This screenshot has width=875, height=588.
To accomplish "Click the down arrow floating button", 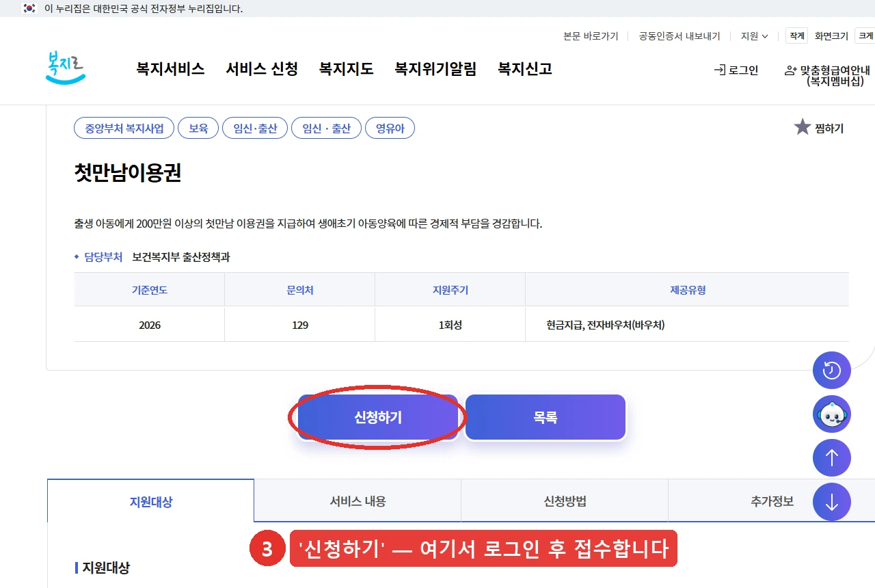I will pos(831,502).
